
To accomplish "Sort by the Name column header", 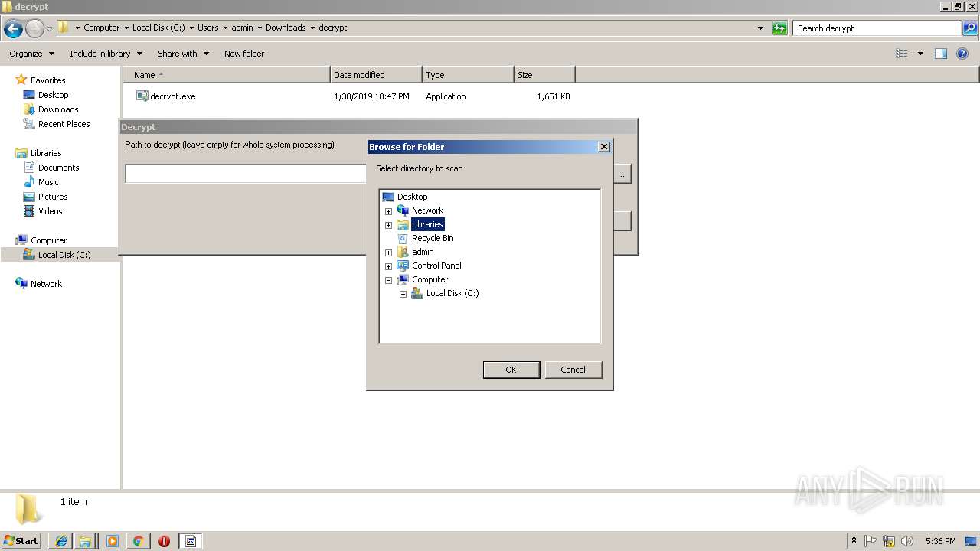I will [226, 75].
